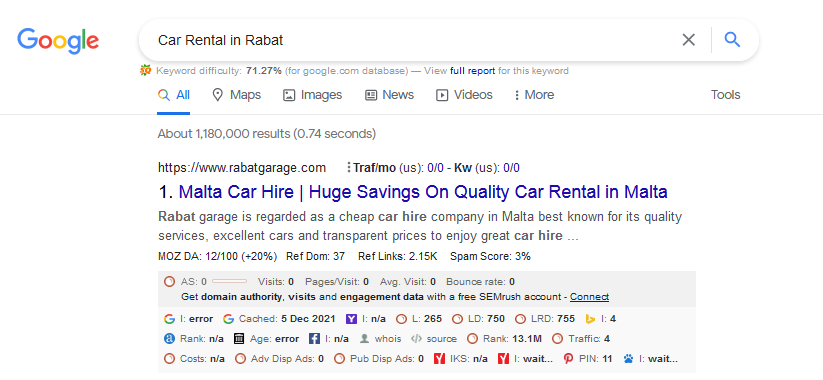Viewport: 823px width, 380px height.
Task: Click the Google index icon showing I: error
Action: (169, 319)
